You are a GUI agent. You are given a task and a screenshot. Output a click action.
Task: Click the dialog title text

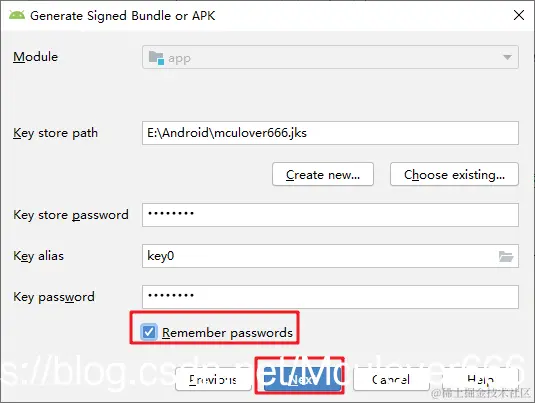coord(123,16)
